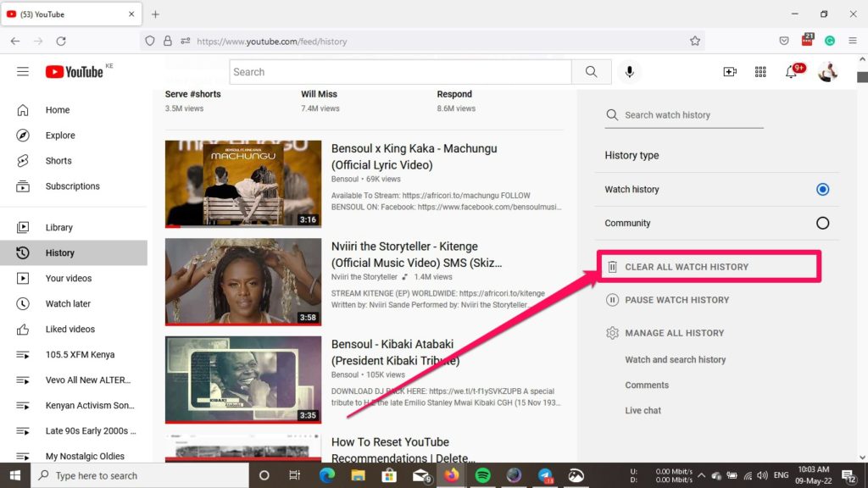This screenshot has height=488, width=868.
Task: Click the Windows taskbar search box
Action: click(140, 475)
